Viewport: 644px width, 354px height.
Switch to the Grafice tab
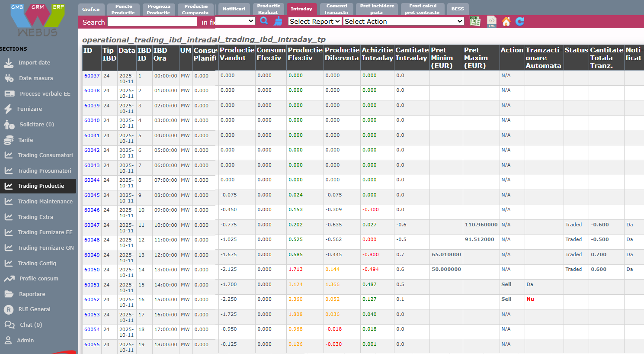click(91, 9)
